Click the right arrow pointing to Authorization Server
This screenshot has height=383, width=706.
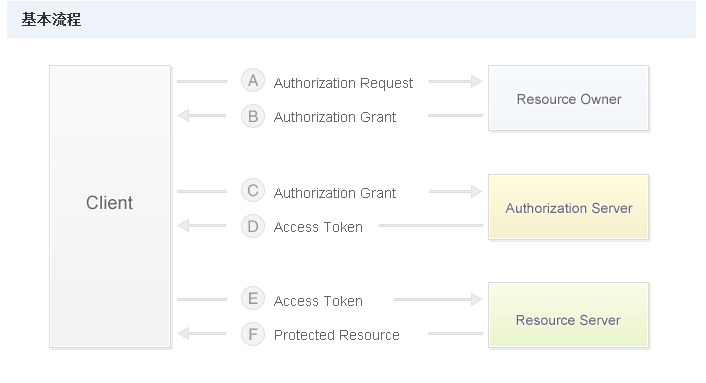(456, 191)
